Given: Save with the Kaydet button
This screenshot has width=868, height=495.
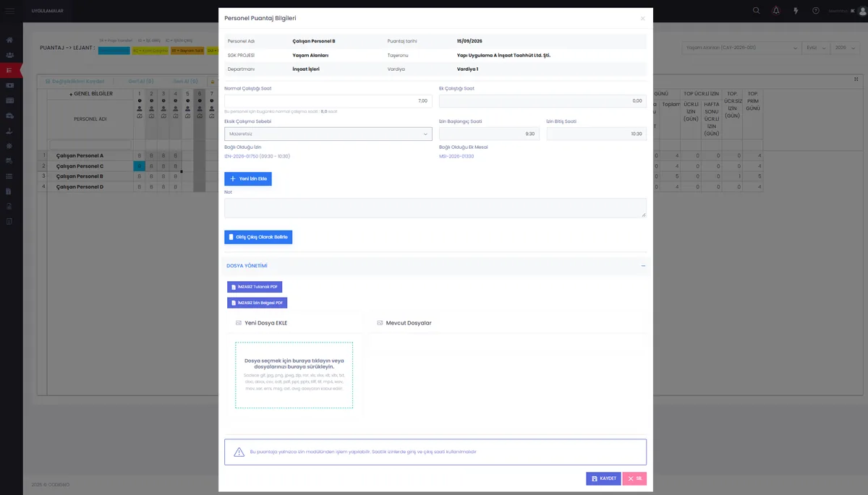Looking at the screenshot, I should [x=603, y=478].
